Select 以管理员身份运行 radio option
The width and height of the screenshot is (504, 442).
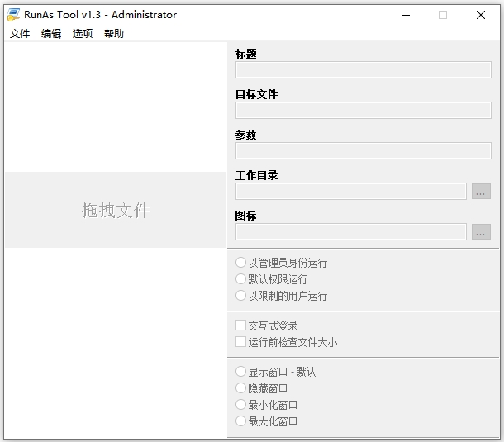[x=240, y=262]
